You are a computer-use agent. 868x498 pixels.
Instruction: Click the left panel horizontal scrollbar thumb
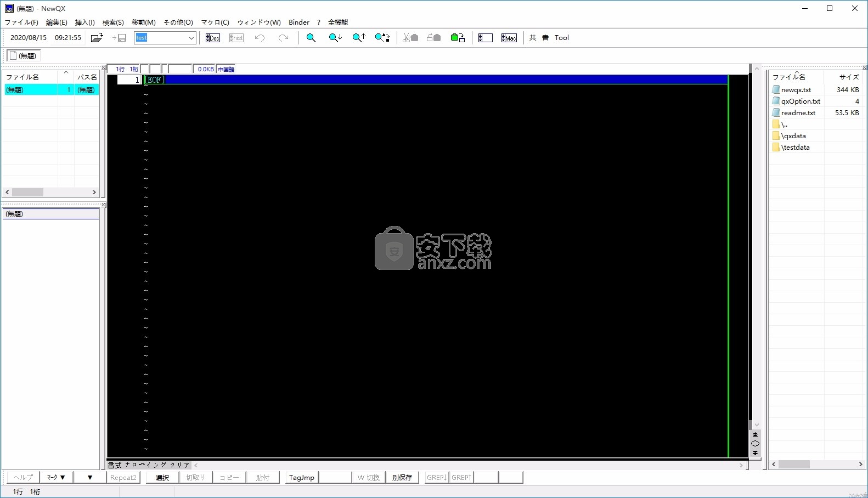point(27,193)
